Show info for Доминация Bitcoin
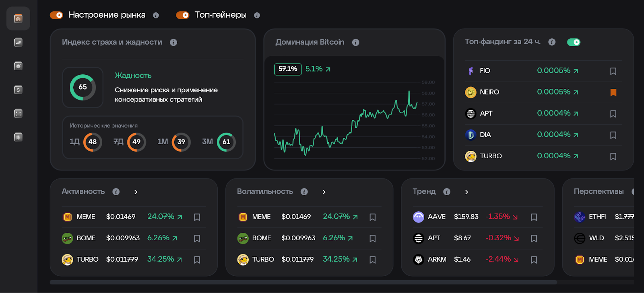The width and height of the screenshot is (644, 293). click(355, 42)
